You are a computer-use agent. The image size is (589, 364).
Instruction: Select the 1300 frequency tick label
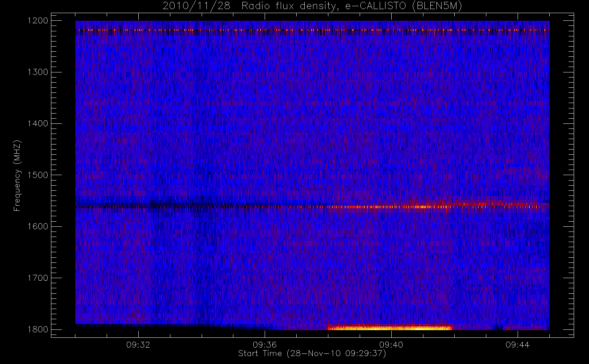click(38, 72)
